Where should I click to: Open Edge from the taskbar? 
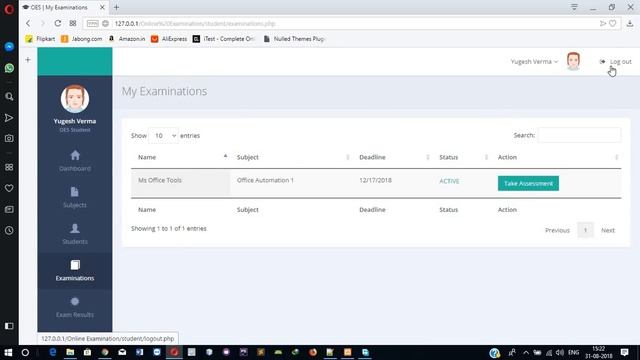tap(53, 352)
